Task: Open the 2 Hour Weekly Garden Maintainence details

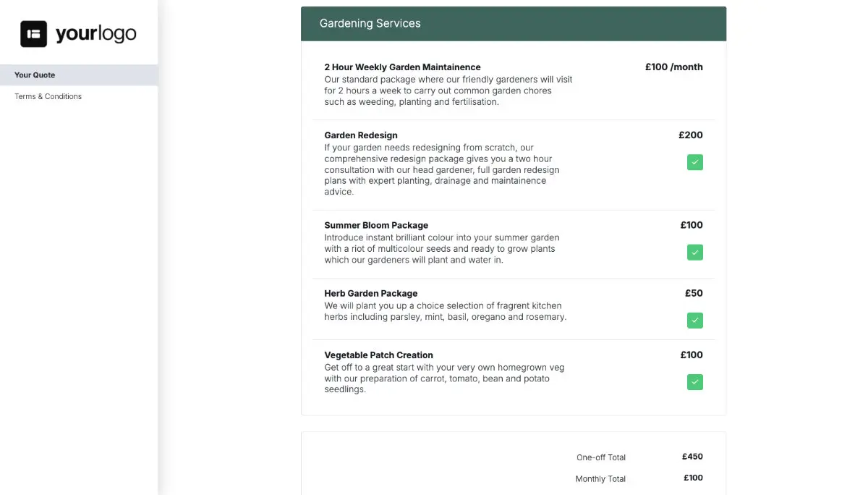Action: tap(402, 67)
